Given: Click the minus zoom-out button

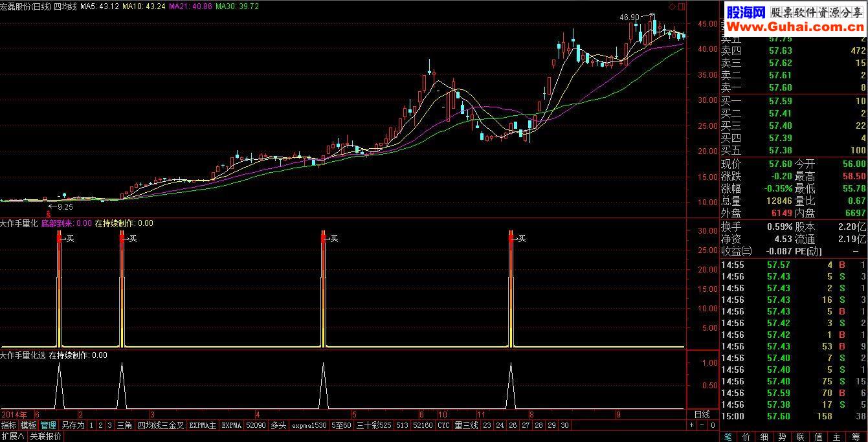Looking at the screenshot, I should [x=702, y=425].
